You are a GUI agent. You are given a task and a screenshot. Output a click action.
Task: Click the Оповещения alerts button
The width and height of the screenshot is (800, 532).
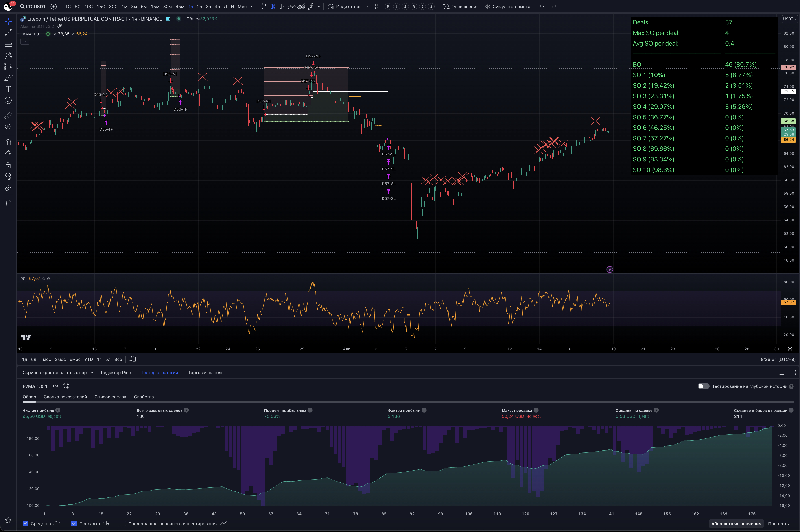pos(461,7)
